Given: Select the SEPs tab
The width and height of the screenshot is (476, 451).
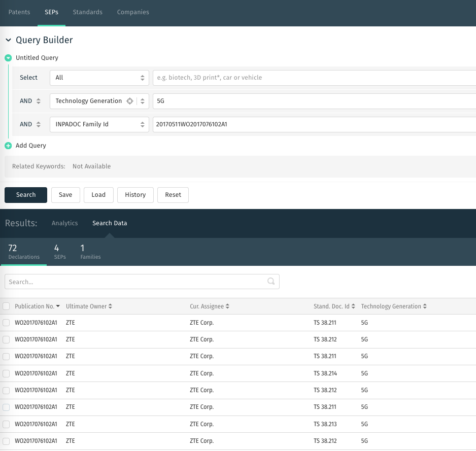Looking at the screenshot, I should click(x=51, y=12).
